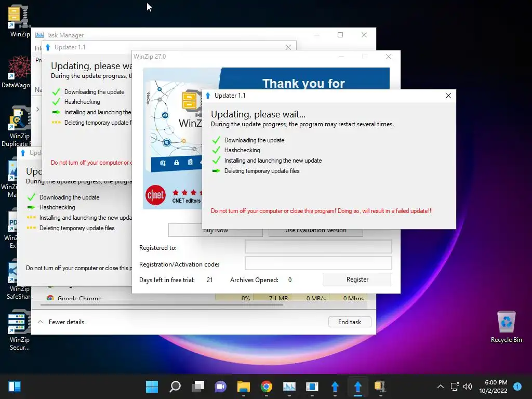Screen dimensions: 532x399
Task: Open clock and date in taskbar
Action: pos(493,387)
